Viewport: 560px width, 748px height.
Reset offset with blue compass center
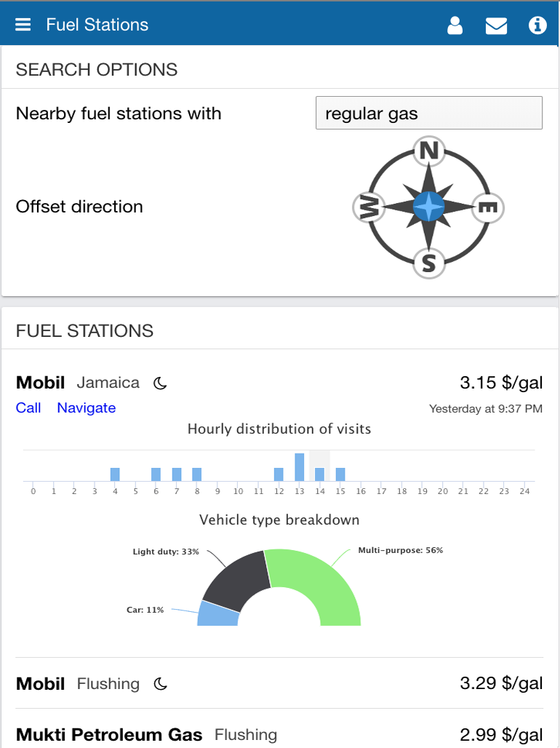428,207
